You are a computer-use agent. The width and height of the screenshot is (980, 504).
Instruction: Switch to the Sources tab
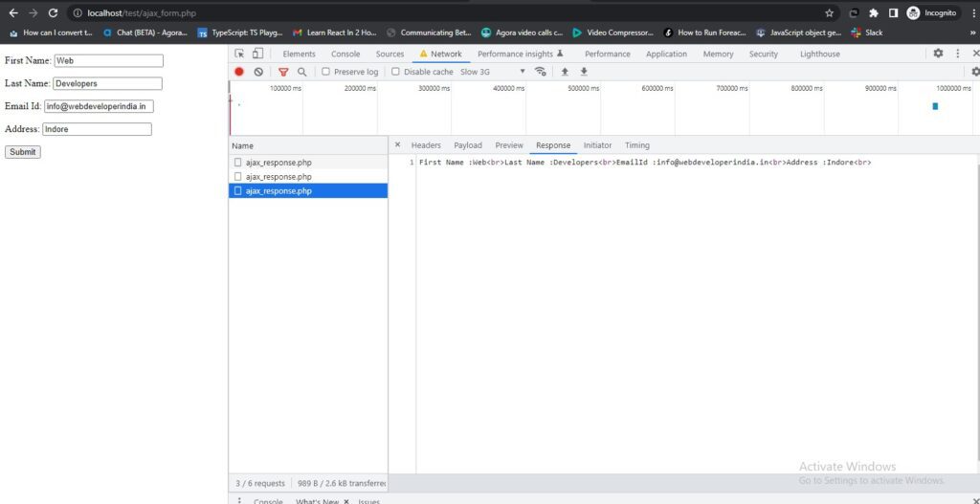click(390, 55)
